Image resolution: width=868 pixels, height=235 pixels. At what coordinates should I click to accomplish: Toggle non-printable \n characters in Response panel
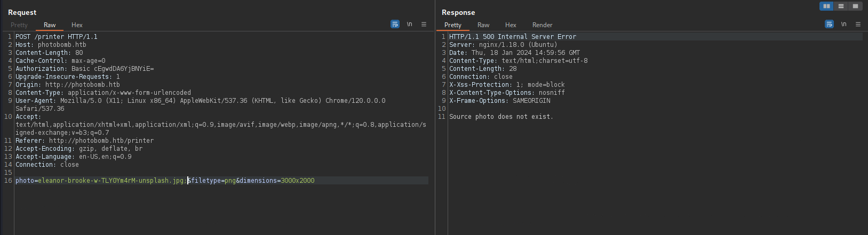point(843,24)
